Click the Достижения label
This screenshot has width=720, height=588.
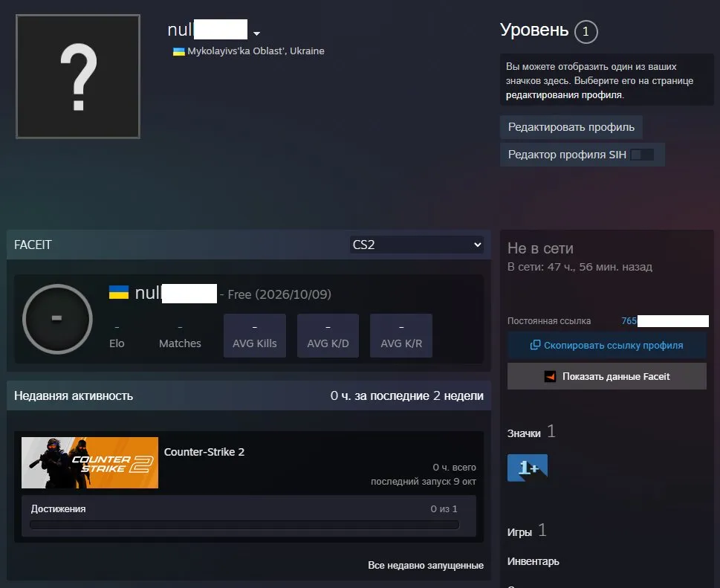(58, 509)
